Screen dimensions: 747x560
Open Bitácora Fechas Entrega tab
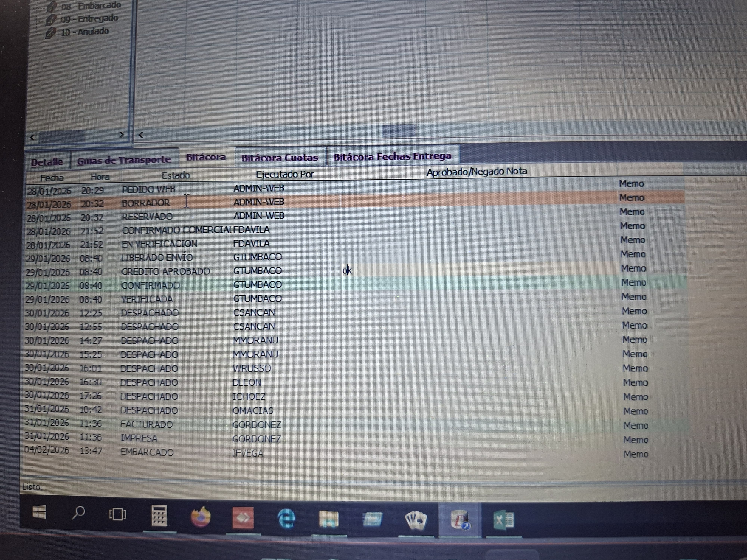point(392,156)
